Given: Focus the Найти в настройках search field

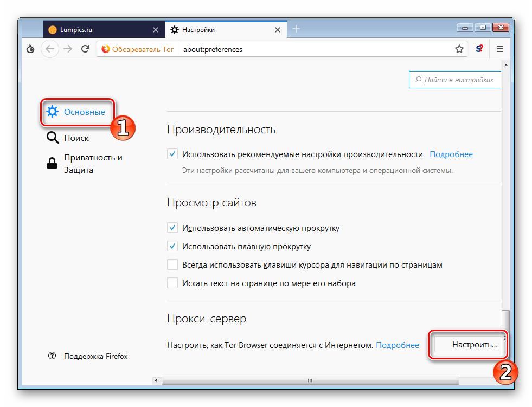Looking at the screenshot, I should coord(458,80).
